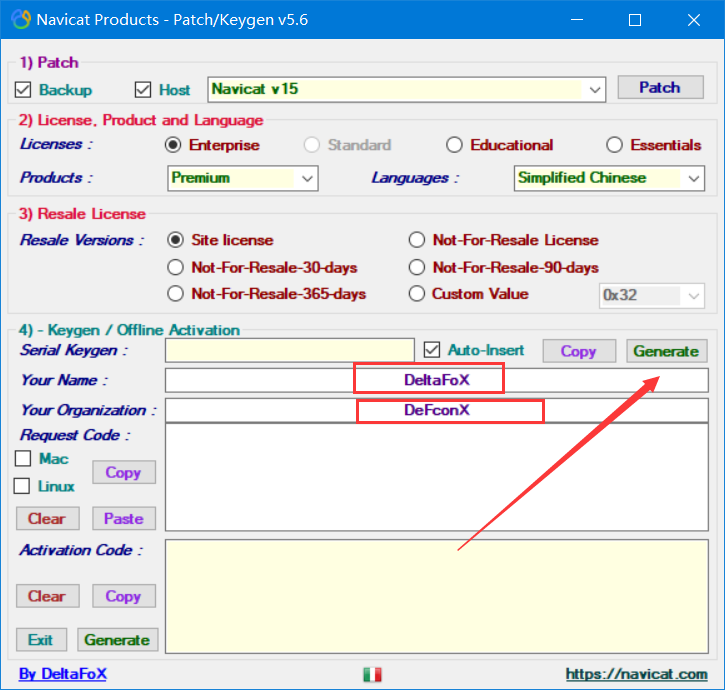Toggle the Host checkbox
The height and width of the screenshot is (690, 725).
(143, 90)
